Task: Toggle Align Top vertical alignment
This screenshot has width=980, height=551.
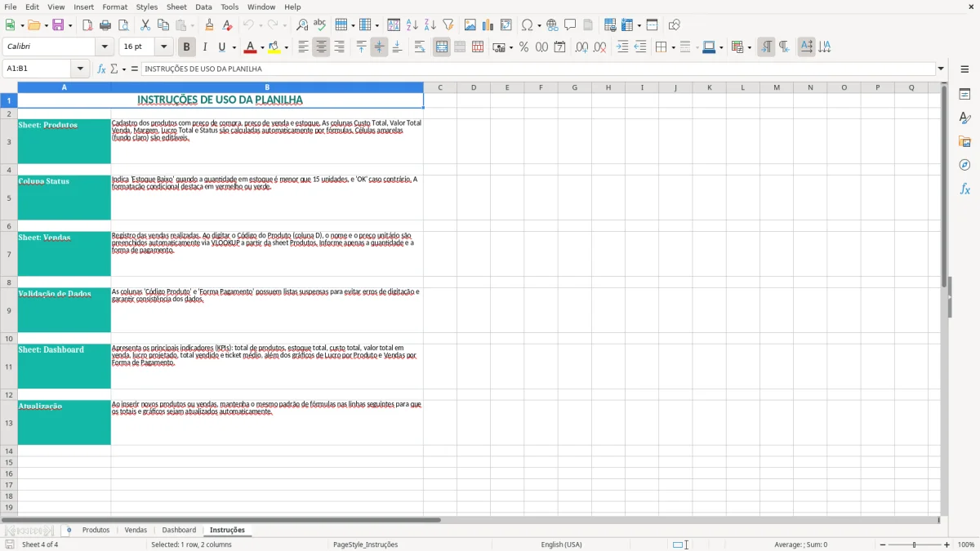Action: coord(361,47)
